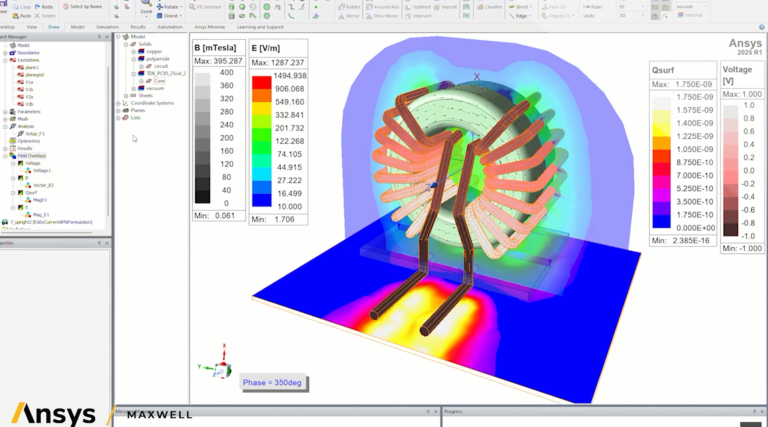Image resolution: width=768 pixels, height=427 pixels.
Task: Switch to the Results ribbon tab
Action: point(138,27)
